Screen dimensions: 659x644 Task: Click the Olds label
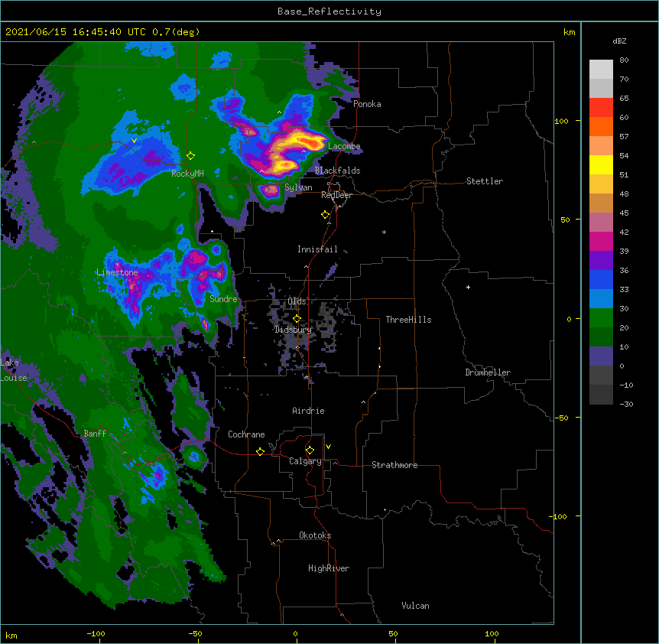(297, 301)
